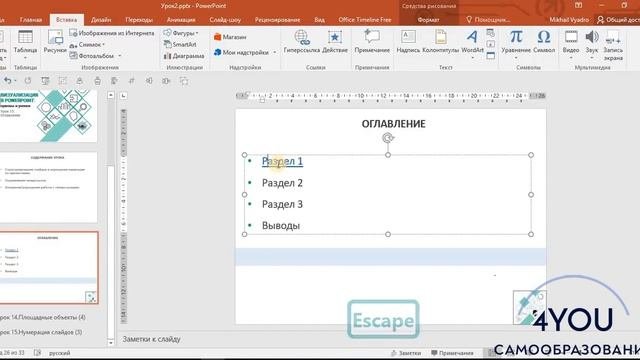640x360 pixels.
Task: Start Запись экрана screen recording
Action: (613, 45)
